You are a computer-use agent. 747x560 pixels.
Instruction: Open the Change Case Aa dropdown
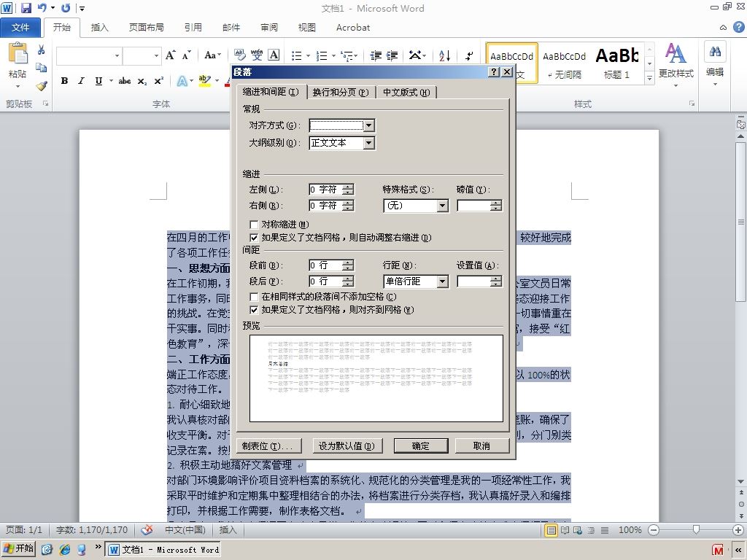coord(212,55)
